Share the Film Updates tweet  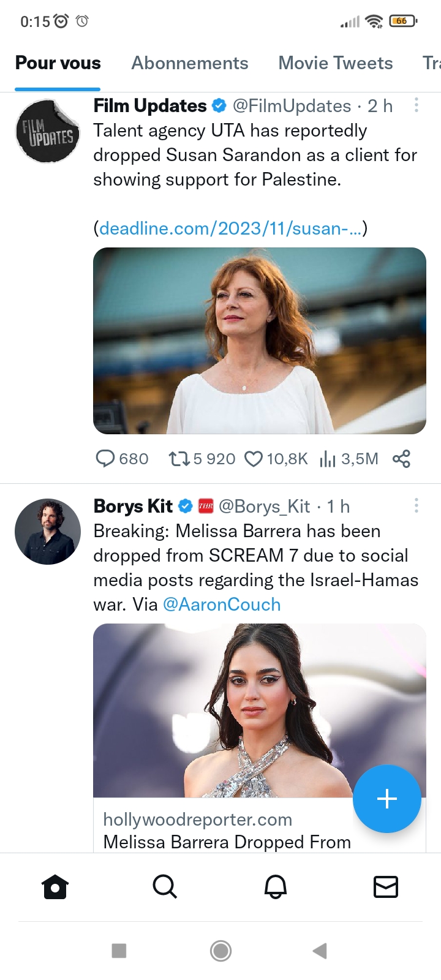click(401, 459)
